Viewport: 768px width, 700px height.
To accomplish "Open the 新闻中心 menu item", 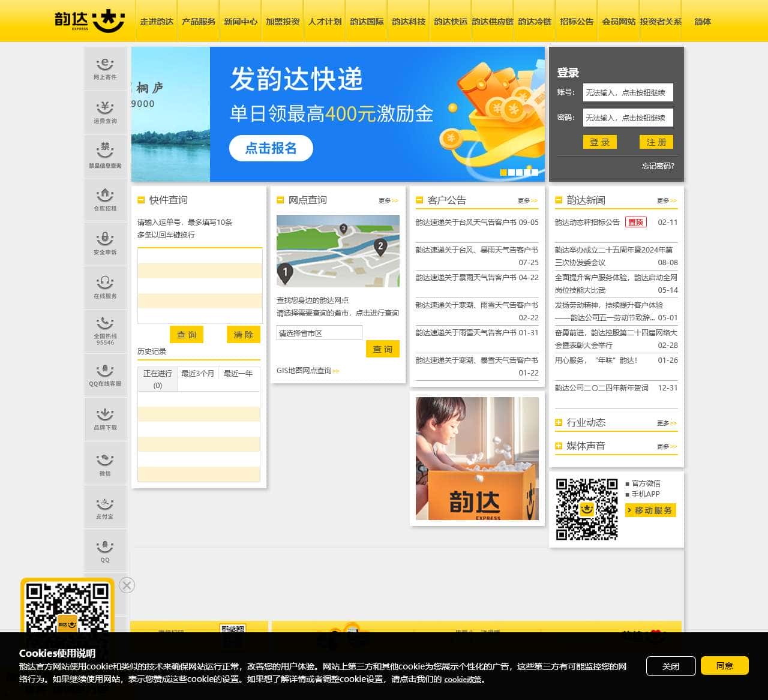I will pyautogui.click(x=240, y=21).
